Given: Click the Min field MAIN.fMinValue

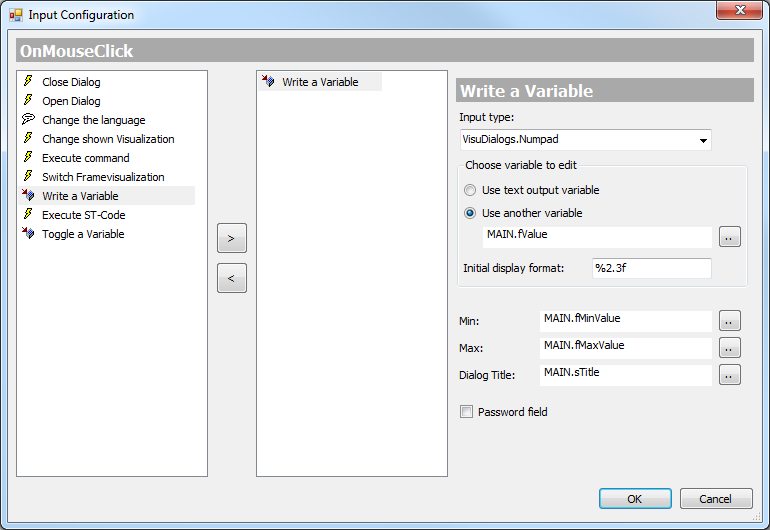Looking at the screenshot, I should pos(626,321).
